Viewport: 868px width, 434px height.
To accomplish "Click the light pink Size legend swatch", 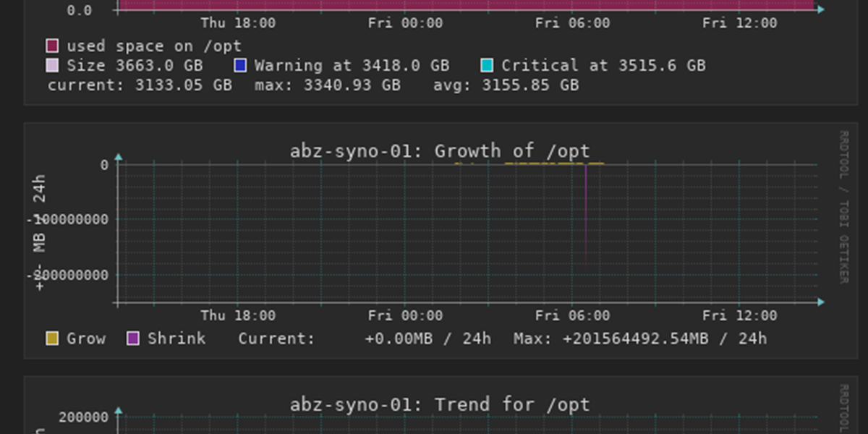I will click(x=52, y=66).
